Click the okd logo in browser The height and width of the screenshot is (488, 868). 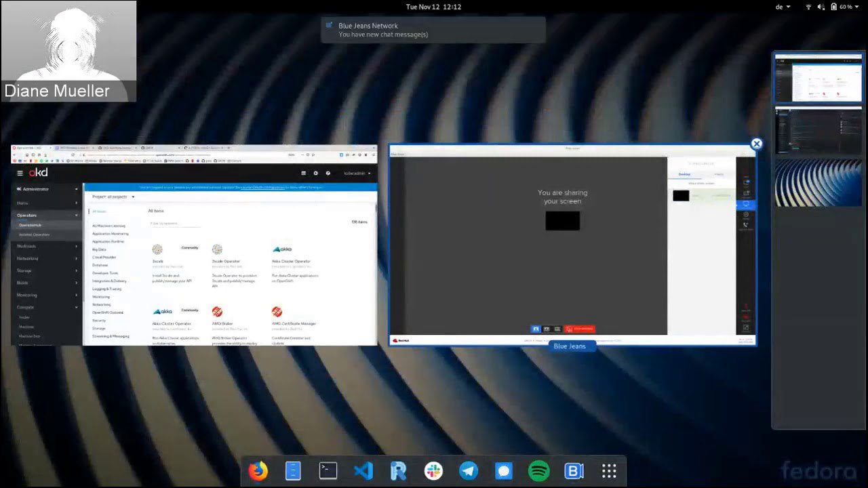38,173
